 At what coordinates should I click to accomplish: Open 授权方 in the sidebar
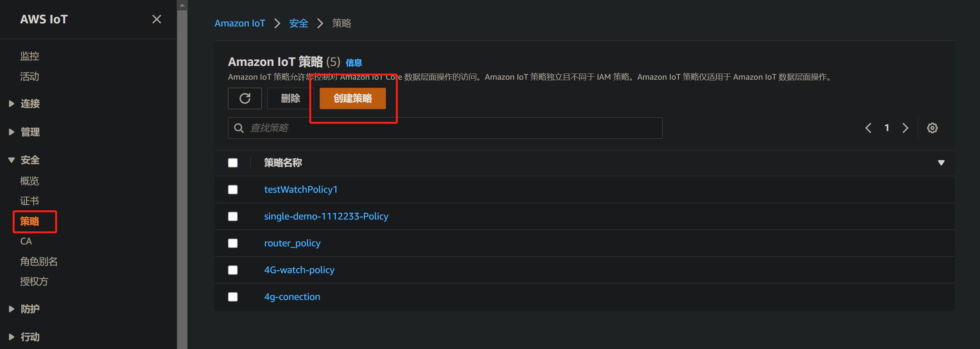[x=34, y=282]
